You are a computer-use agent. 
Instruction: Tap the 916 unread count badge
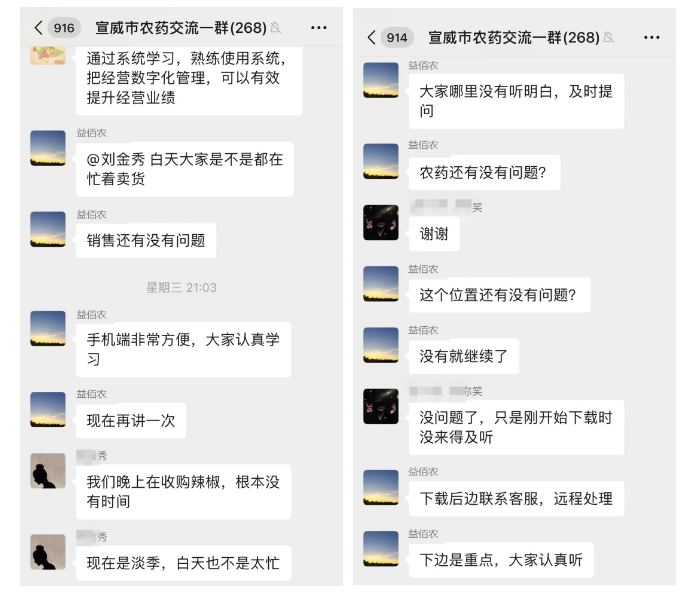[64, 27]
